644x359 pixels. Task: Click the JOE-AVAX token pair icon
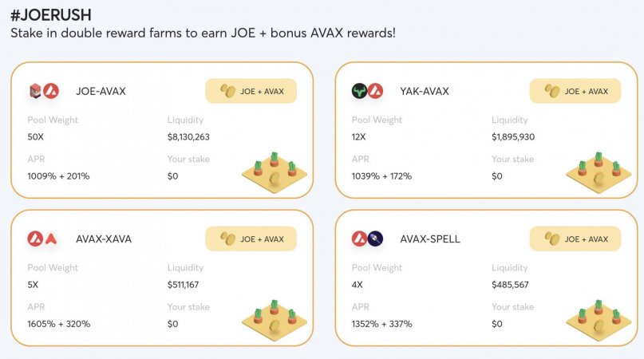[x=44, y=91]
